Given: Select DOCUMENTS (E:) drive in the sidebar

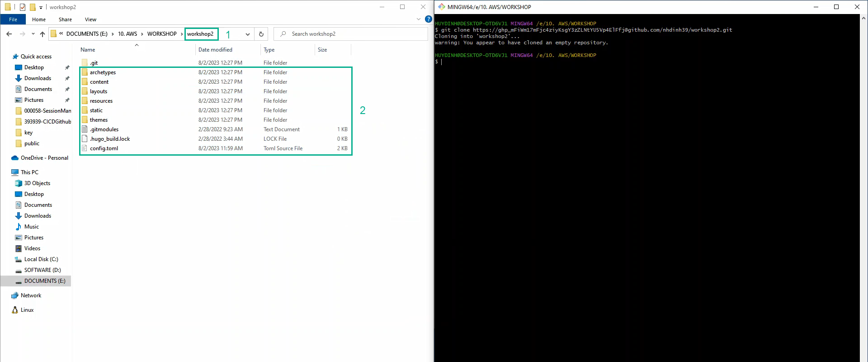Looking at the screenshot, I should coord(45,281).
